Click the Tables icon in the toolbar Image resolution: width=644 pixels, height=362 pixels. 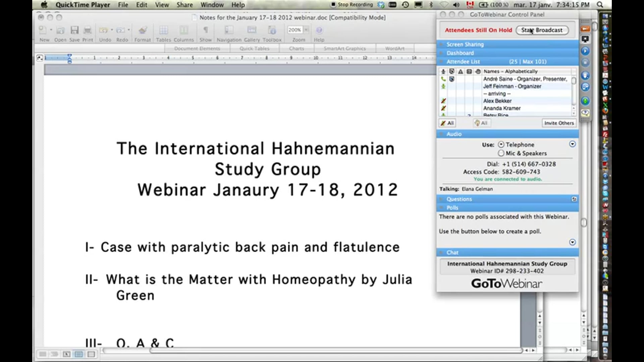163,30
